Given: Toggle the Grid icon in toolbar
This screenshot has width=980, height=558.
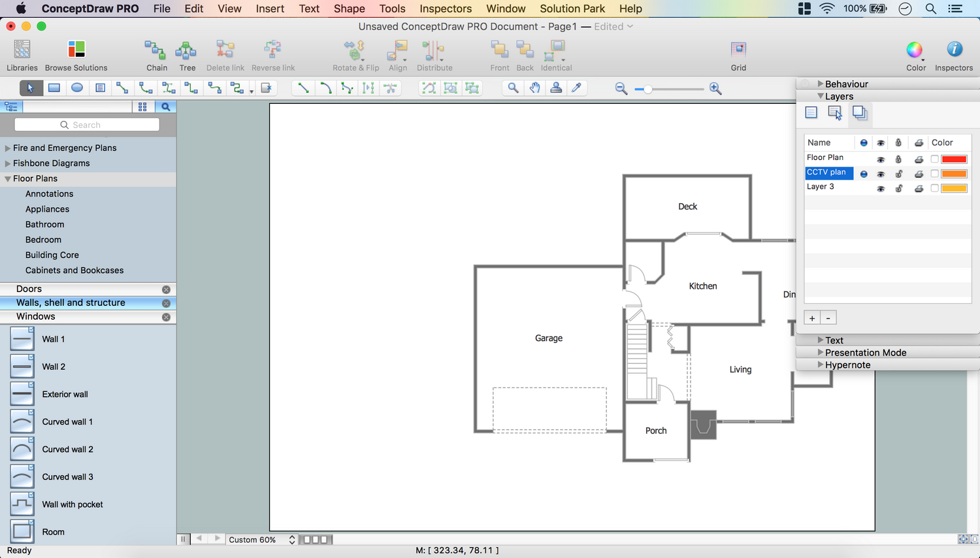Looking at the screenshot, I should pyautogui.click(x=738, y=50).
